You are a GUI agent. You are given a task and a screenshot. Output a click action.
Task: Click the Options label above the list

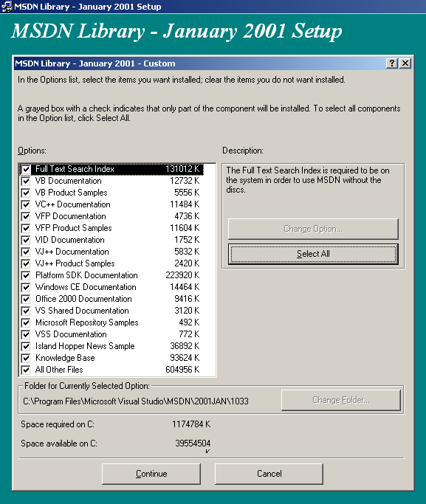[x=32, y=151]
